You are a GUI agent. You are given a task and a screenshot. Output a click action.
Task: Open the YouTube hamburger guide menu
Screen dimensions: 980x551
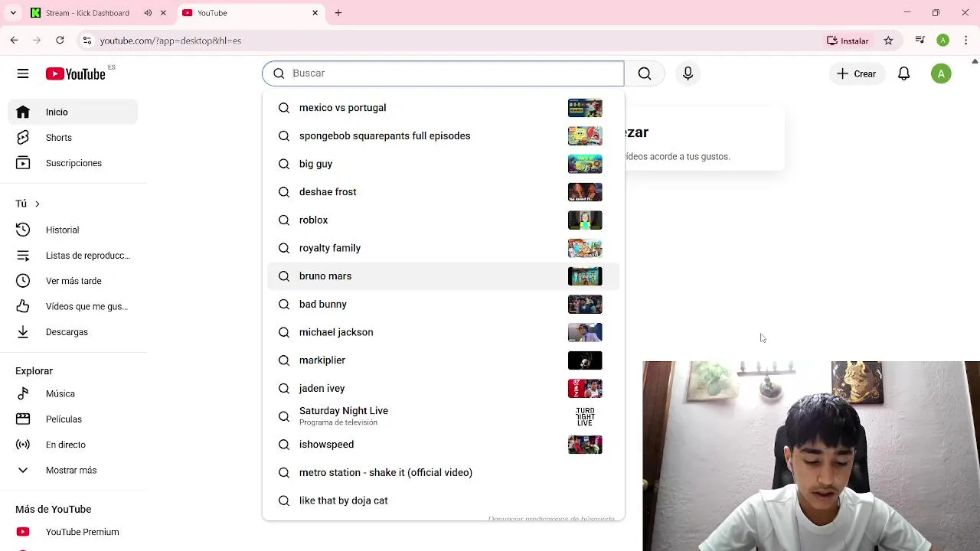click(x=23, y=73)
